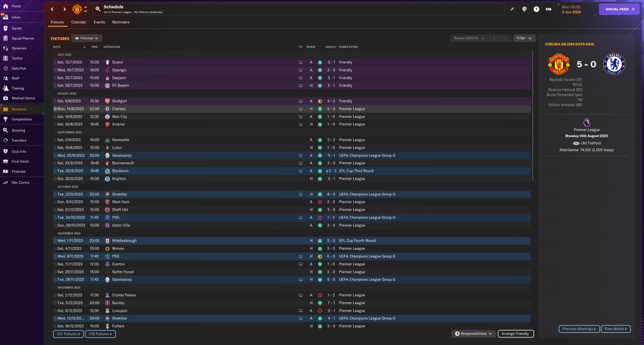
Task: Click the Schedule search bar field
Action: click(299, 9)
